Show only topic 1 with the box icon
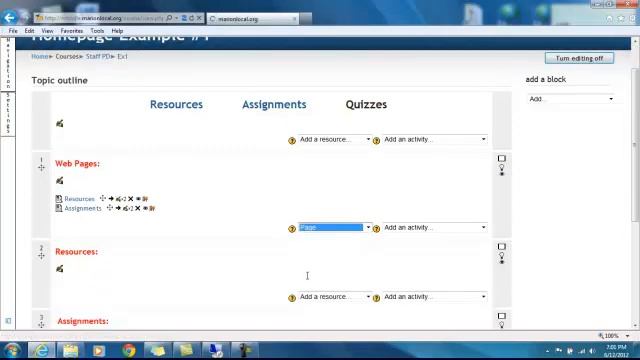Image resolution: width=640 pixels, height=360 pixels. (x=502, y=158)
